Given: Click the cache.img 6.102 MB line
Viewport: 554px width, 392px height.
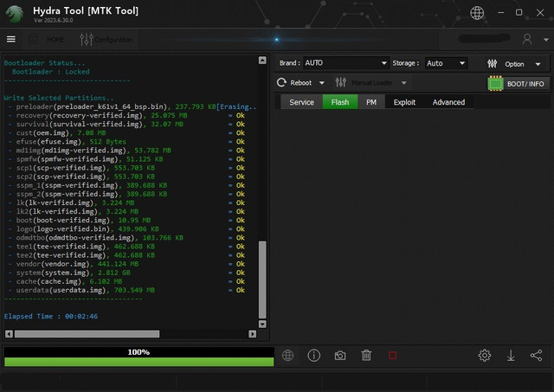Looking at the screenshot, I should (126, 281).
